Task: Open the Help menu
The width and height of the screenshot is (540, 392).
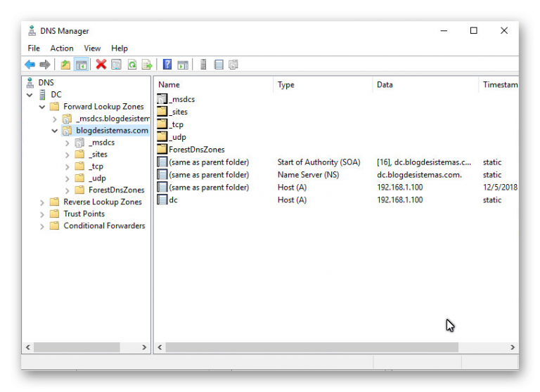Action: 120,48
